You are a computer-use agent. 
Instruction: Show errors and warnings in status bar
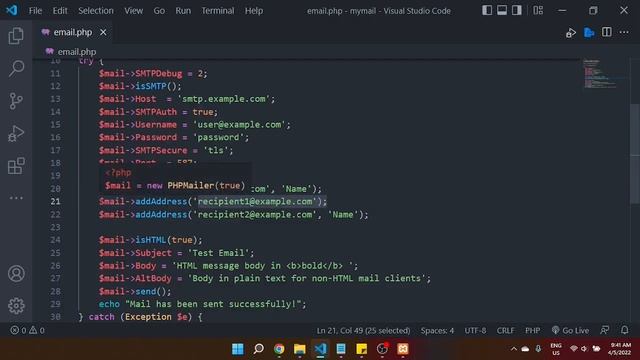pyautogui.click(x=27, y=330)
